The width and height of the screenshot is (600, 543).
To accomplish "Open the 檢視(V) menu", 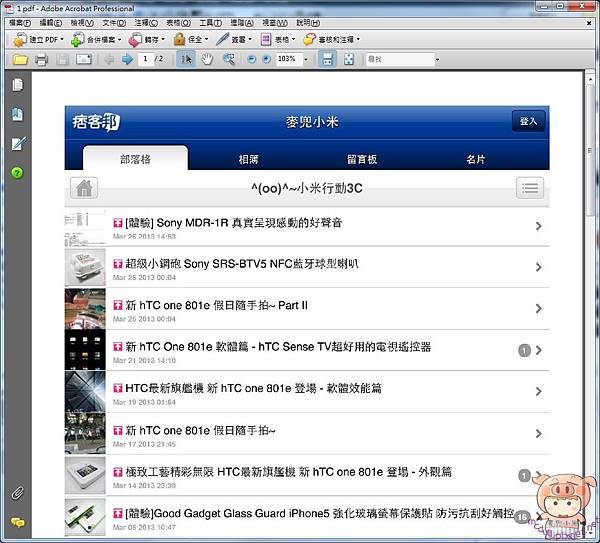I will pyautogui.click(x=82, y=23).
